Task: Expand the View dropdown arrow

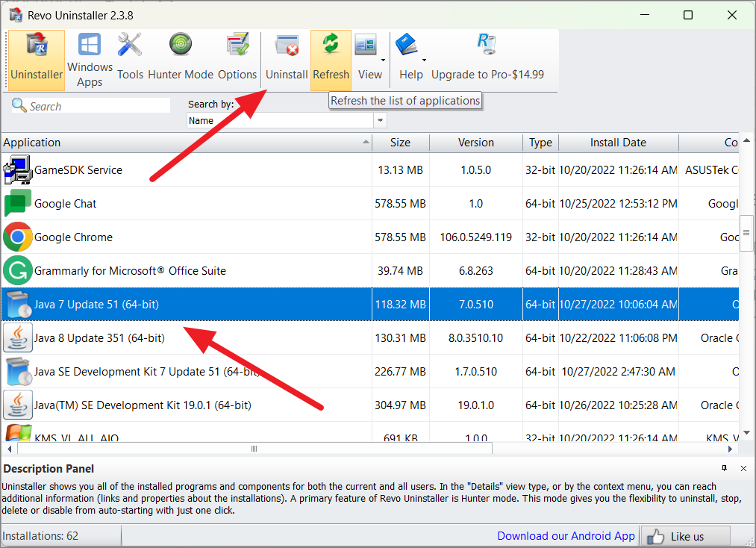Action: tap(384, 60)
